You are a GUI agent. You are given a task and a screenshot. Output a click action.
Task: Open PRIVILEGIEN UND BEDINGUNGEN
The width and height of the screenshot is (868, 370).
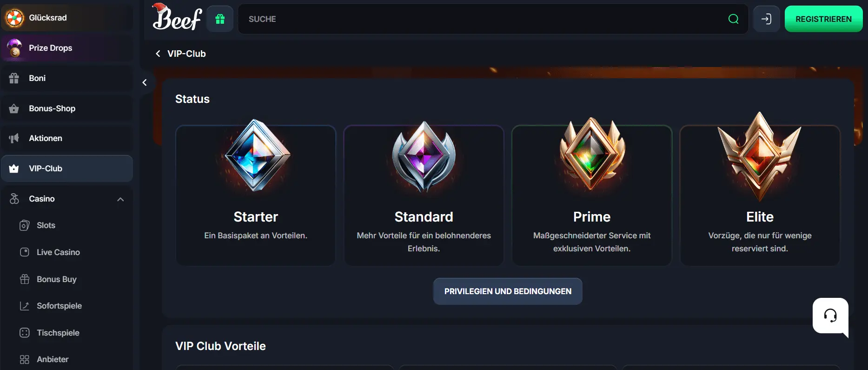507,291
